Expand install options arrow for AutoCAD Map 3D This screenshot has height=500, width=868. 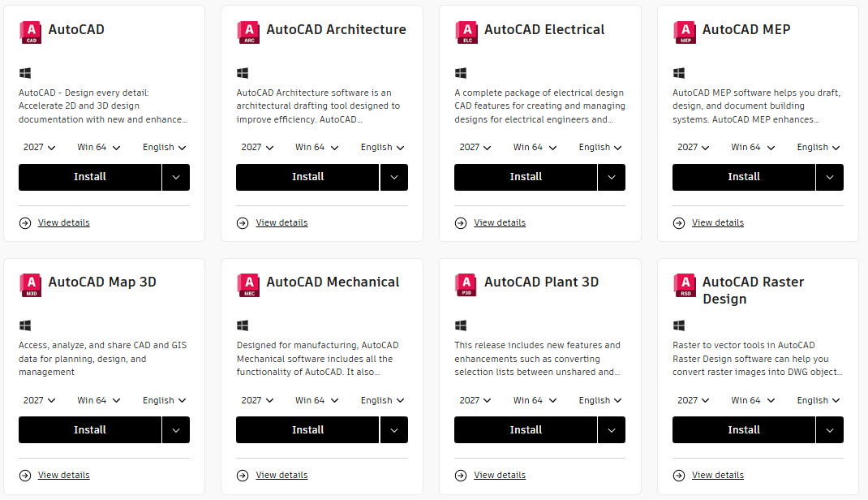(176, 430)
